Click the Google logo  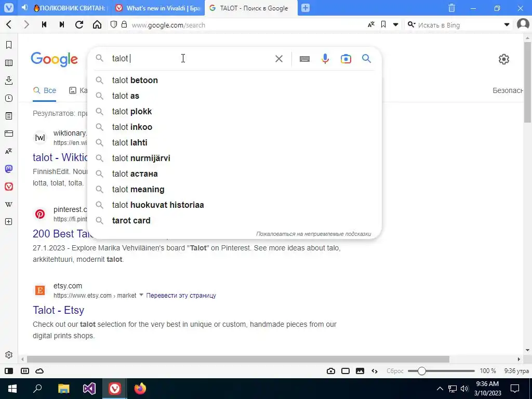pyautogui.click(x=54, y=59)
